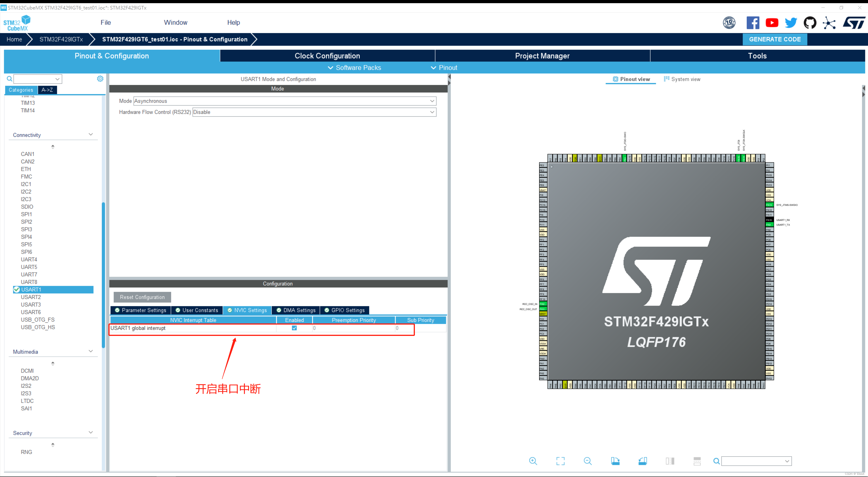Click the category list vertical scrollbar
Image resolution: width=868 pixels, height=477 pixels.
click(x=103, y=275)
